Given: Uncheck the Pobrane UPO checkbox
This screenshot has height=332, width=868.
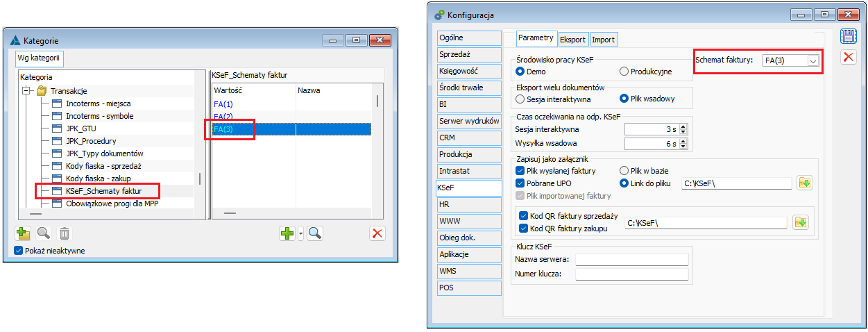Looking at the screenshot, I should 521,183.
